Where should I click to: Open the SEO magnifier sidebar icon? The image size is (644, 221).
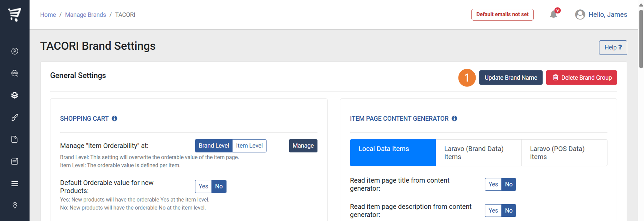click(14, 73)
